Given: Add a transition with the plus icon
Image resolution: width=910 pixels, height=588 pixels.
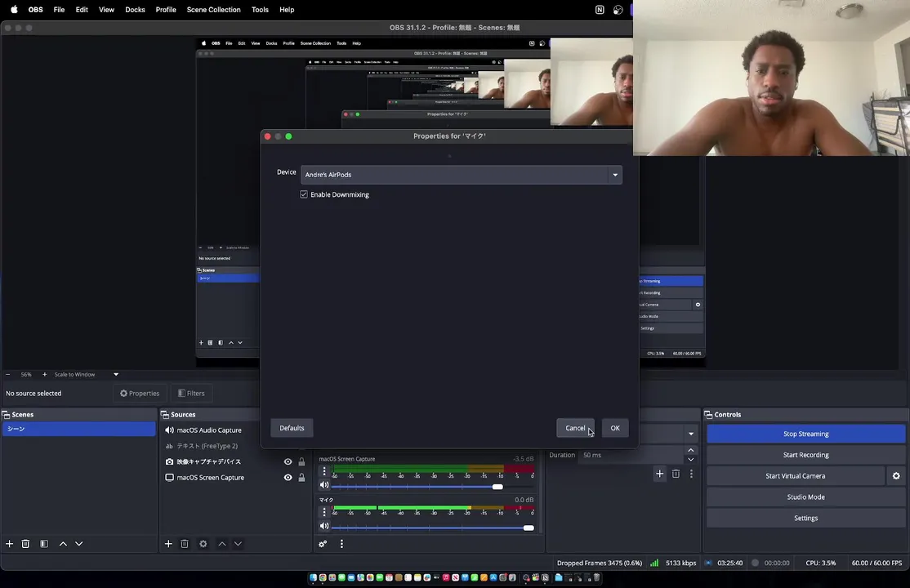Looking at the screenshot, I should pyautogui.click(x=660, y=474).
